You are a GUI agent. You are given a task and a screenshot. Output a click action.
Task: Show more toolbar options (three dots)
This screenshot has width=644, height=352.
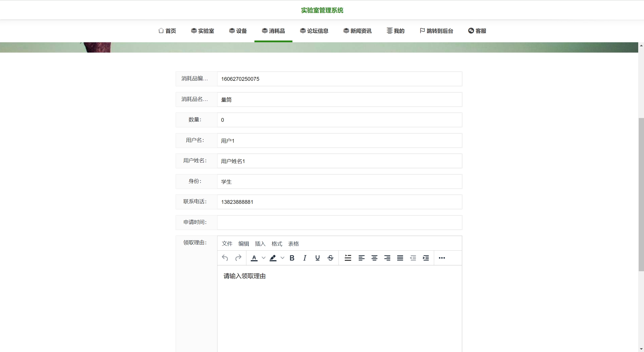pos(442,258)
